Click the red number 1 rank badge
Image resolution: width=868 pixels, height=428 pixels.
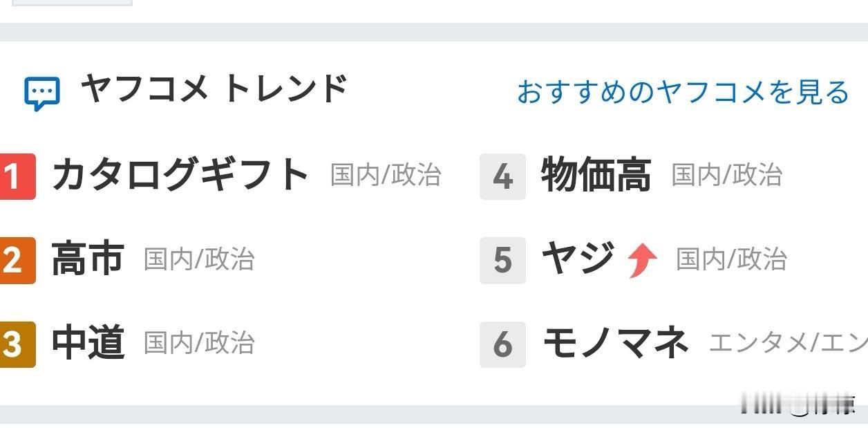point(17,176)
